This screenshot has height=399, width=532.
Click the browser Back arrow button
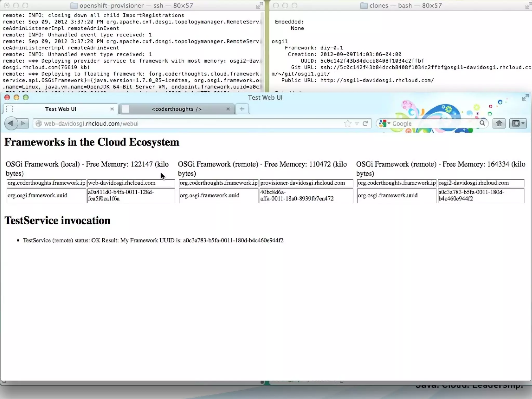[x=11, y=123]
